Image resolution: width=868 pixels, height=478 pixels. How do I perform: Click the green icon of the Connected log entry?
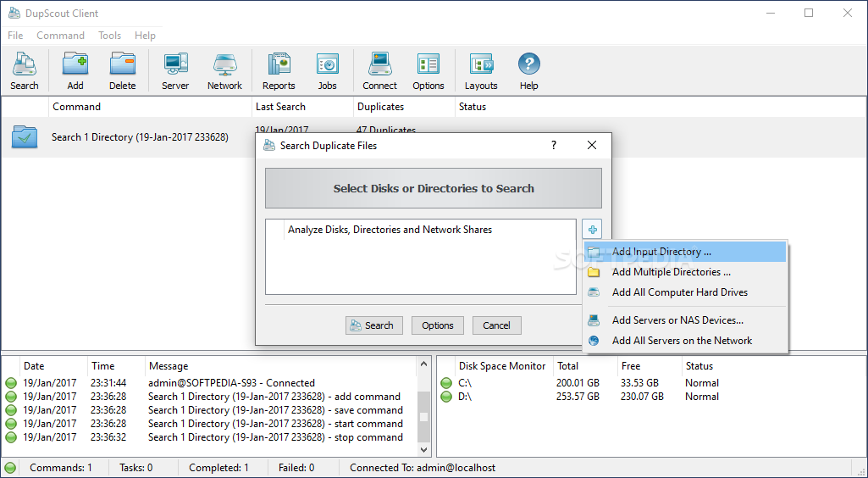[x=11, y=383]
